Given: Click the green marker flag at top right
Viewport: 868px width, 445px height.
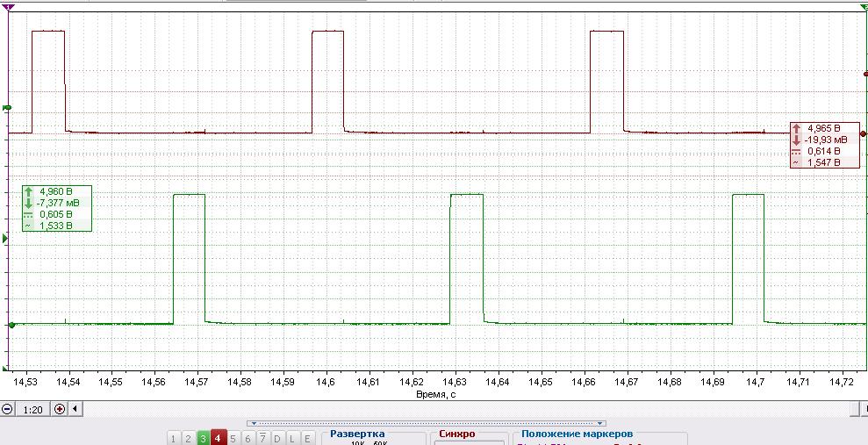Looking at the screenshot, I should 865,6.
